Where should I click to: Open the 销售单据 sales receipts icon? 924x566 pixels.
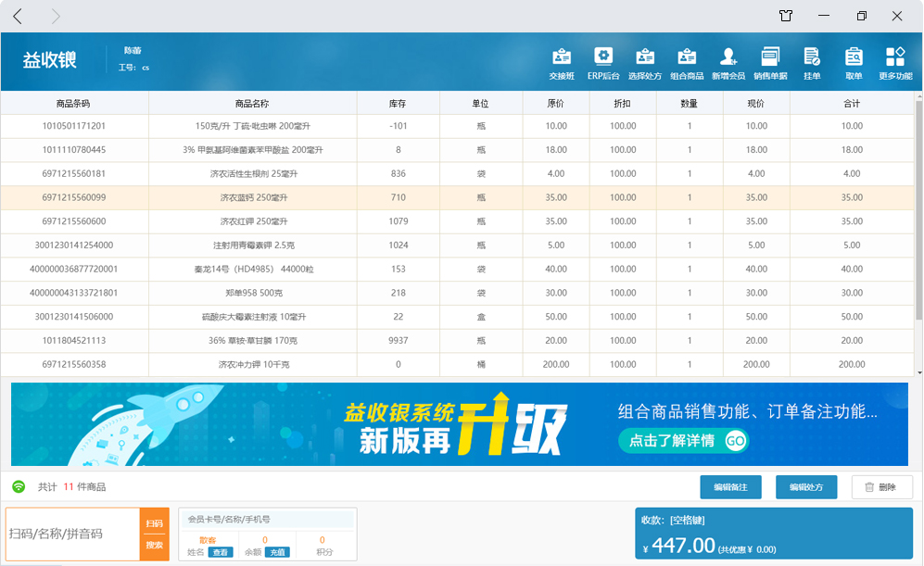tap(770, 62)
